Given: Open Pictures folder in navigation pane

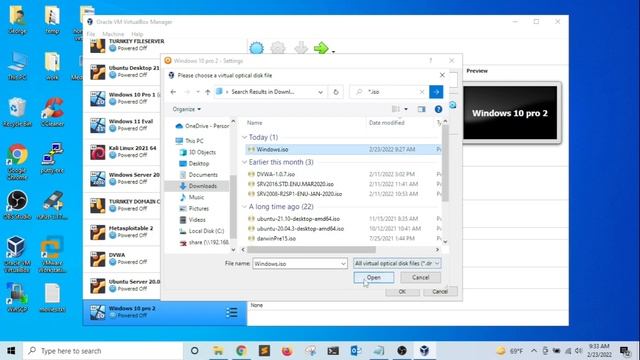Looking at the screenshot, I should [194, 209].
